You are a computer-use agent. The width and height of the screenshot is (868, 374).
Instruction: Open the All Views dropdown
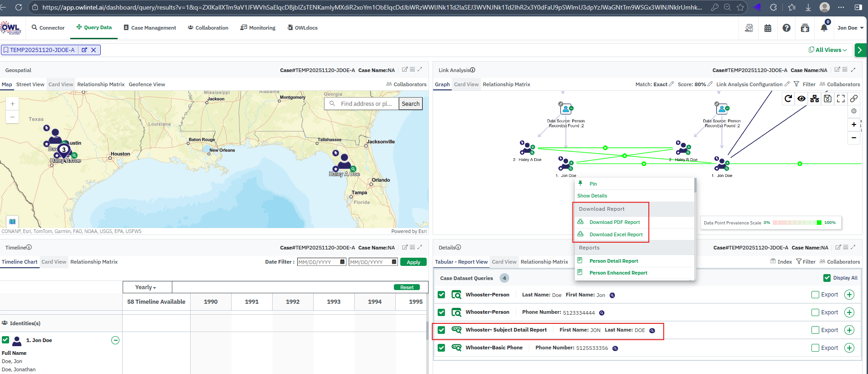(x=828, y=50)
